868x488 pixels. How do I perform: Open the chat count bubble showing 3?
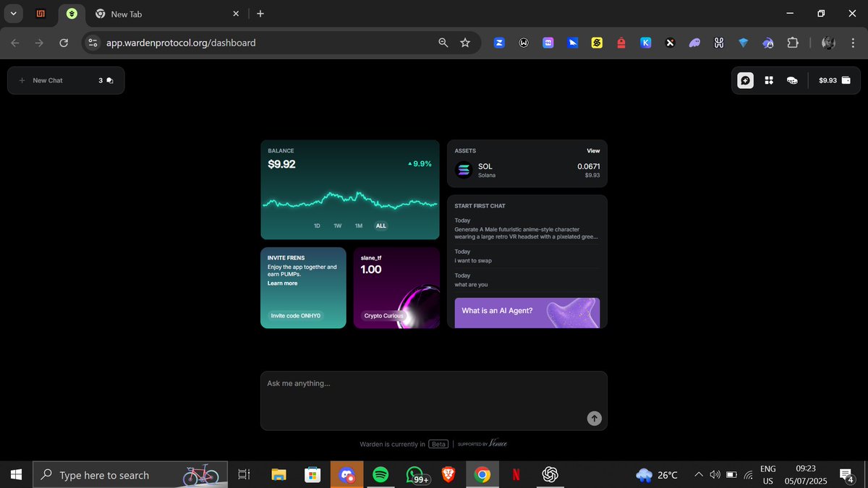tap(106, 80)
